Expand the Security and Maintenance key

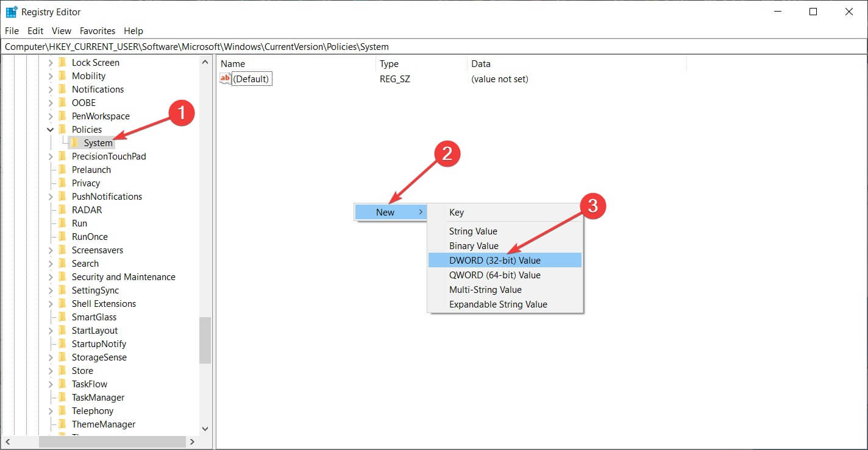(51, 276)
